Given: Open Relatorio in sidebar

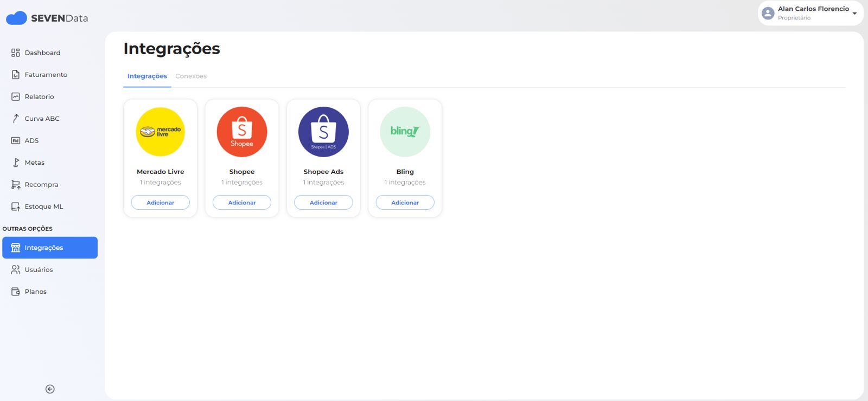Looking at the screenshot, I should (x=50, y=96).
